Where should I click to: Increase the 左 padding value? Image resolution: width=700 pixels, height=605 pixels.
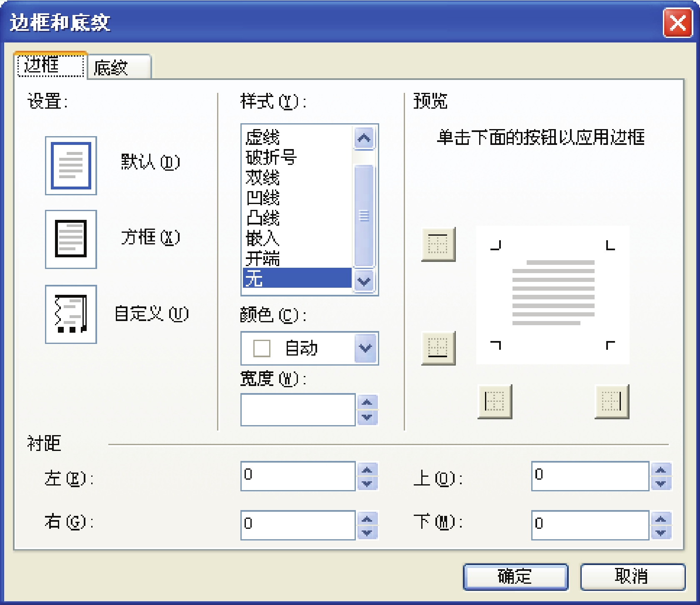[x=367, y=470]
